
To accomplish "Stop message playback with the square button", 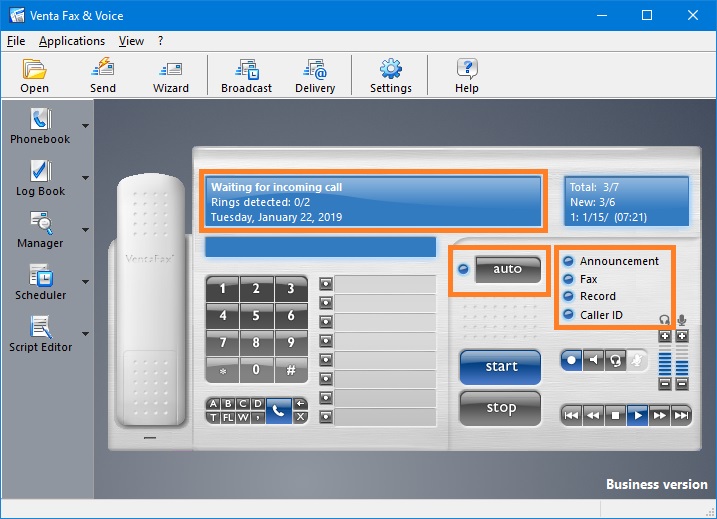I will [615, 415].
